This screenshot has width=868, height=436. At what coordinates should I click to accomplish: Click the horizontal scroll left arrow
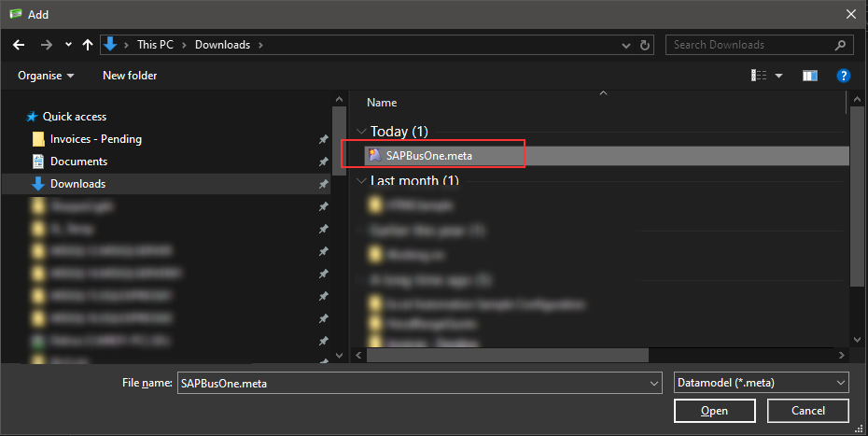pyautogui.click(x=358, y=355)
